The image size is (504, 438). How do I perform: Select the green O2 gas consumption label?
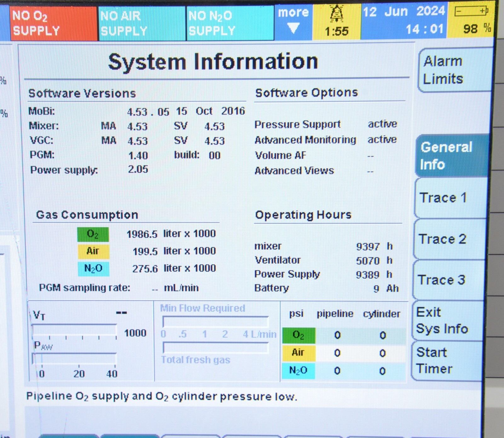[93, 234]
